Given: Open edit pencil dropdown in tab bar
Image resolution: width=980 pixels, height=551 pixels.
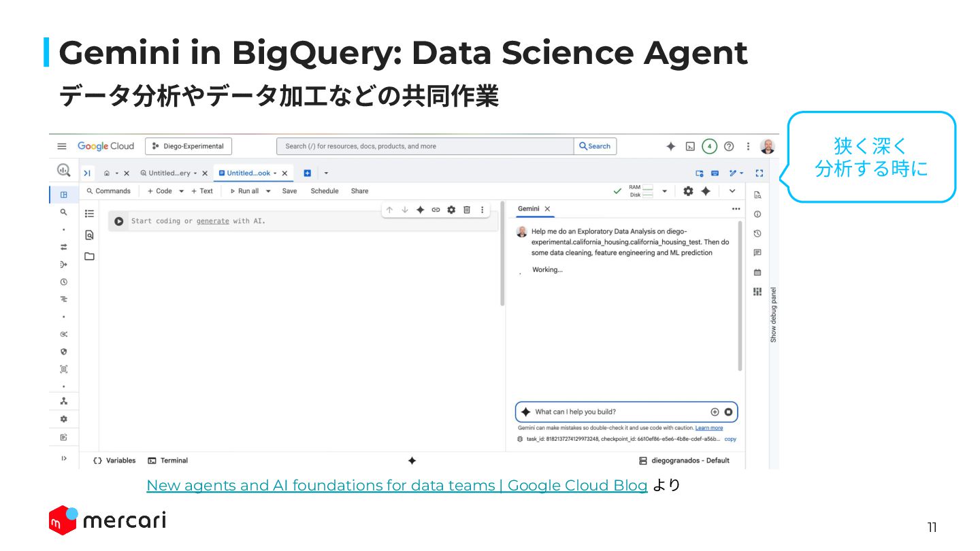Looking at the screenshot, I should click(736, 173).
